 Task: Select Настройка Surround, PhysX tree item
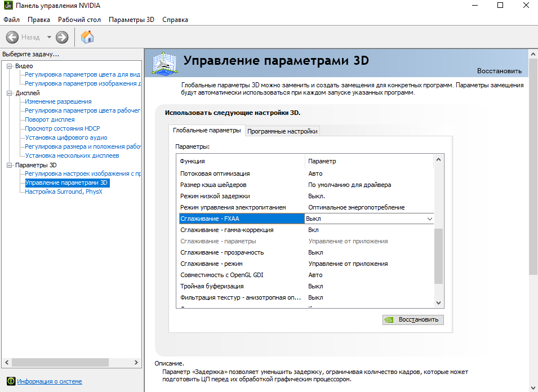pos(64,191)
